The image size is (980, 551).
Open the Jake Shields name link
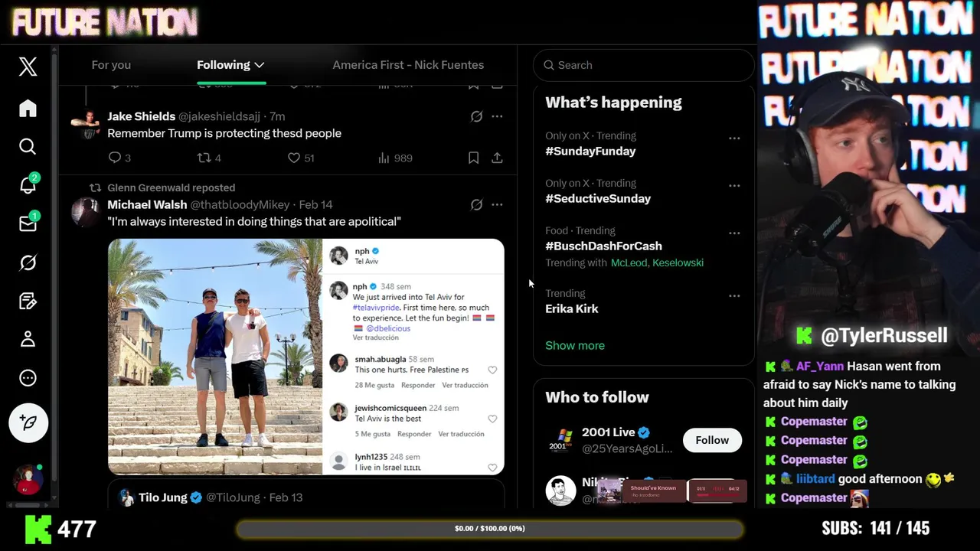tap(141, 116)
